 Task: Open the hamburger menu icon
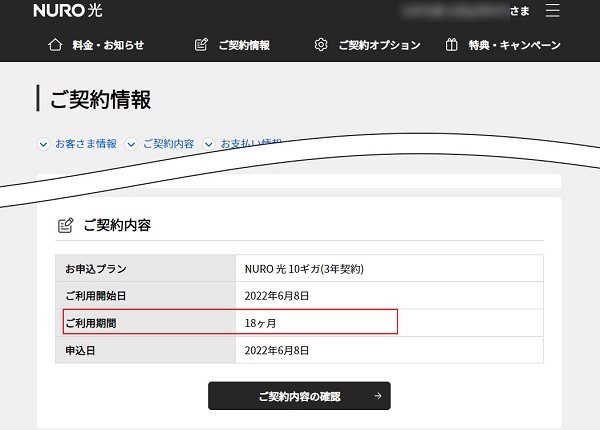(552, 10)
